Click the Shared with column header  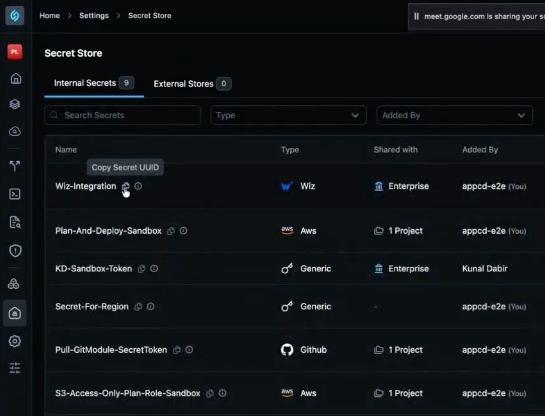pos(396,150)
